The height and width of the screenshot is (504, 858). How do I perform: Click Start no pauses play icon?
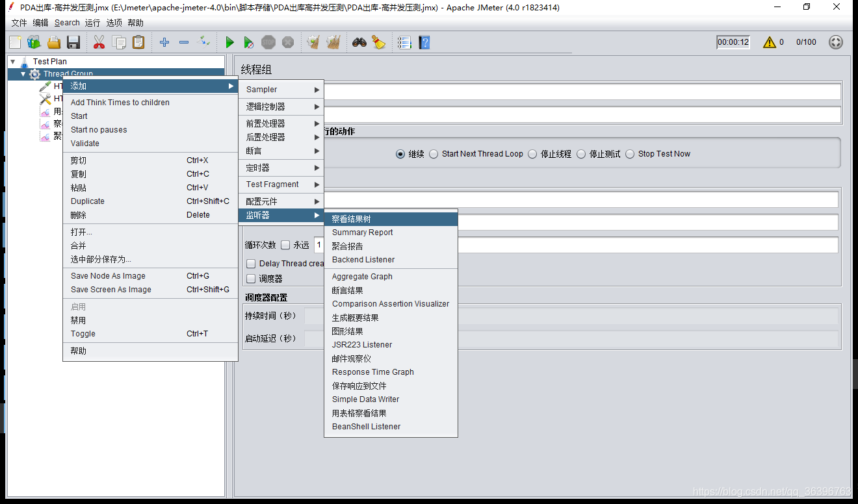tap(248, 43)
